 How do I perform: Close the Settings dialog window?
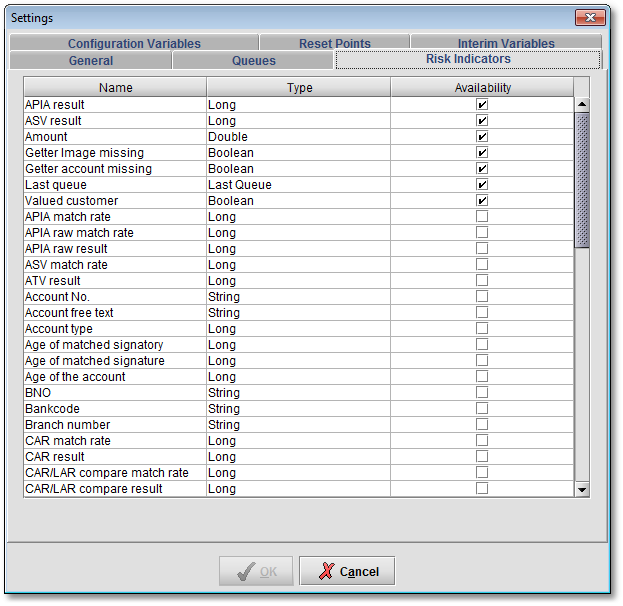point(590,18)
